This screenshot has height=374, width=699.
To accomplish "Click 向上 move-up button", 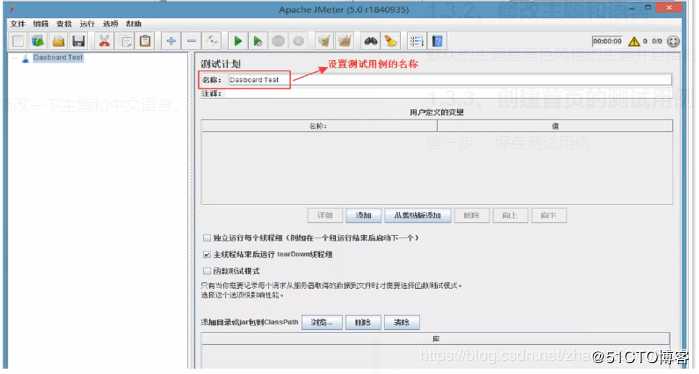I will tap(510, 216).
